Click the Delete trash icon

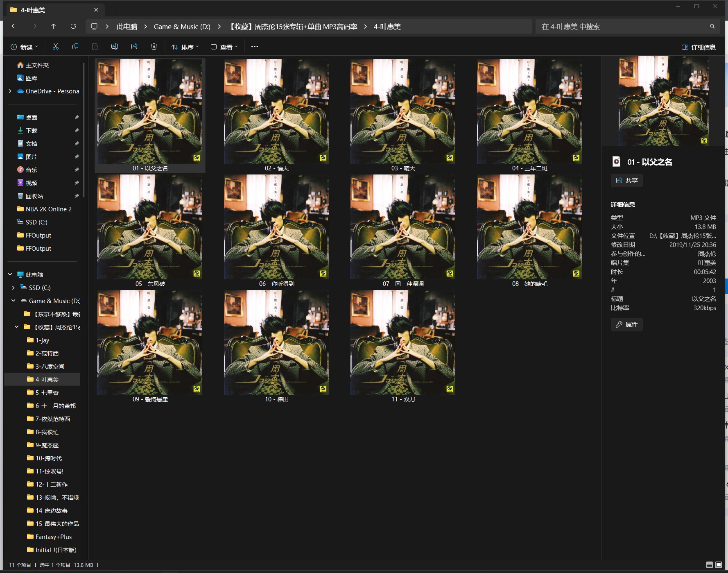(154, 47)
